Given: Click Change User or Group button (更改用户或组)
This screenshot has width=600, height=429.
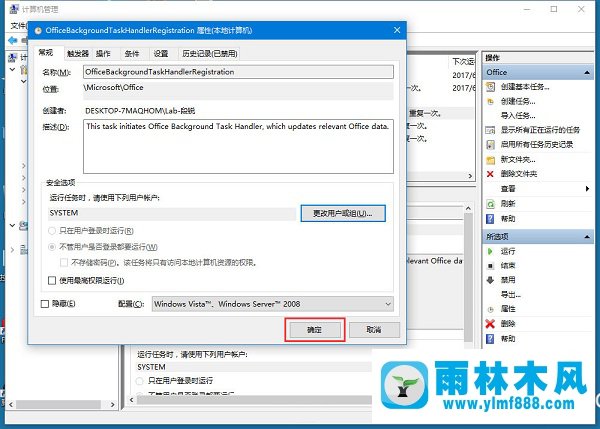Looking at the screenshot, I should point(343,214).
